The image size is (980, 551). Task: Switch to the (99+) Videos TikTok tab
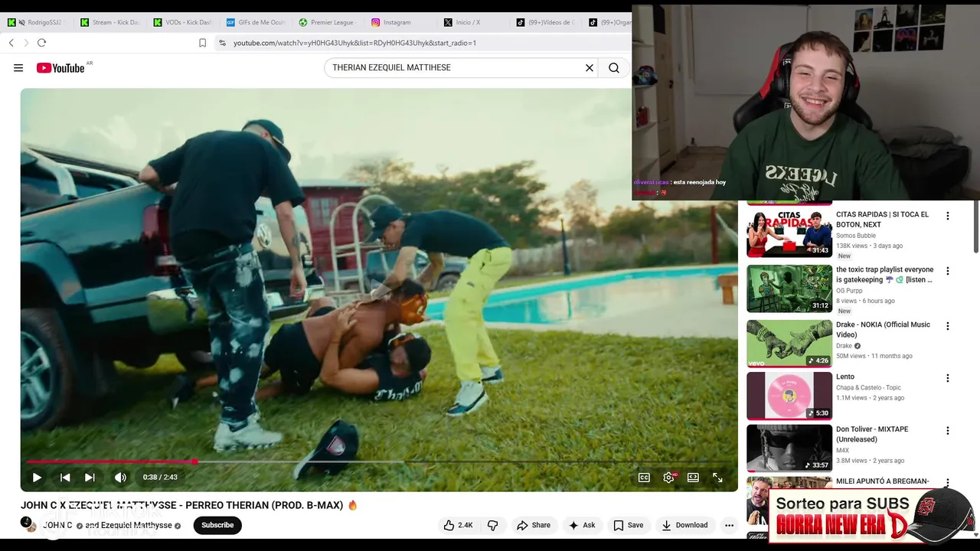coord(547,22)
